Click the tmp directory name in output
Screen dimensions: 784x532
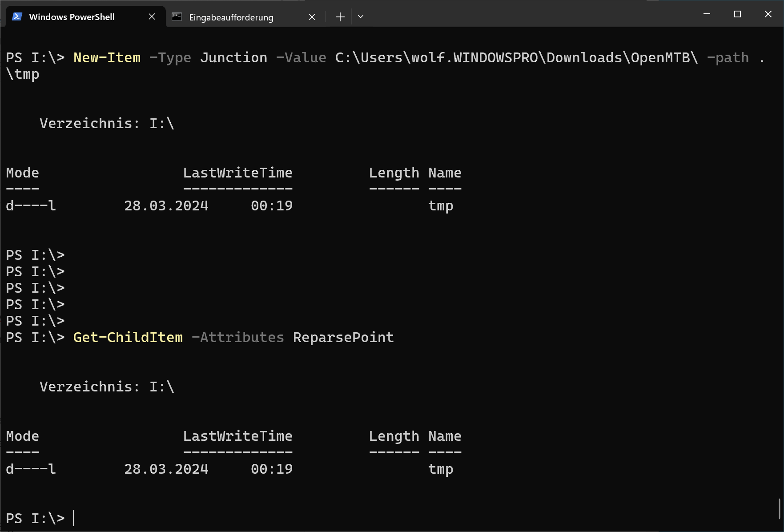pos(440,205)
